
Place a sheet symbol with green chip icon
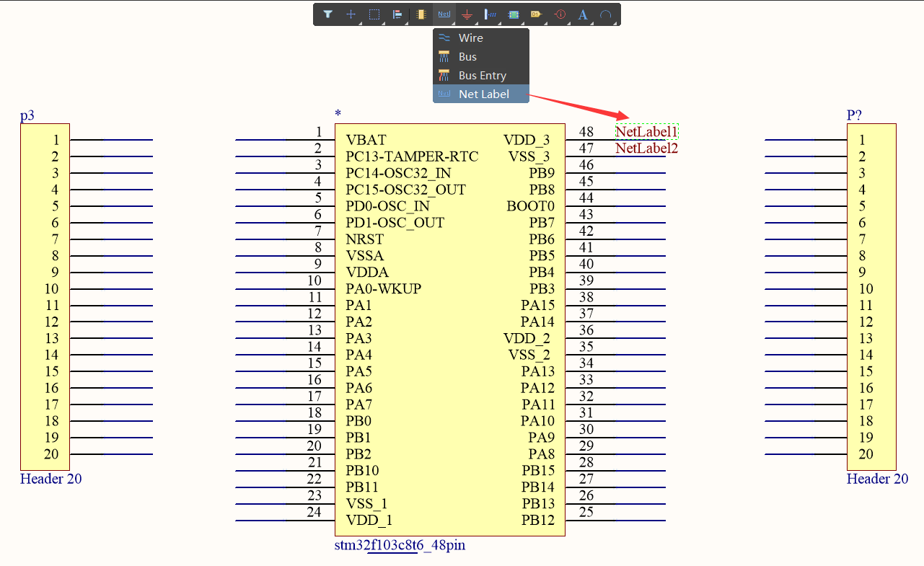pyautogui.click(x=514, y=14)
